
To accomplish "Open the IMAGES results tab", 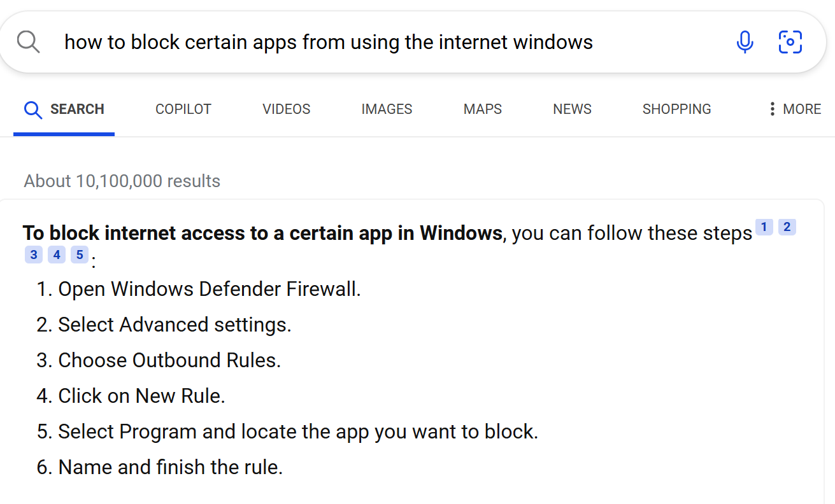I will click(x=387, y=109).
